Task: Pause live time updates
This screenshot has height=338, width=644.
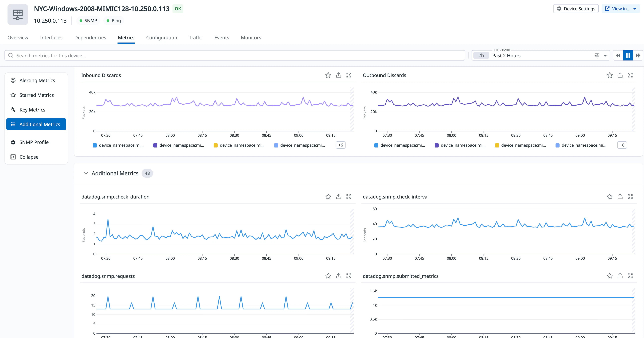Action: [x=628, y=55]
